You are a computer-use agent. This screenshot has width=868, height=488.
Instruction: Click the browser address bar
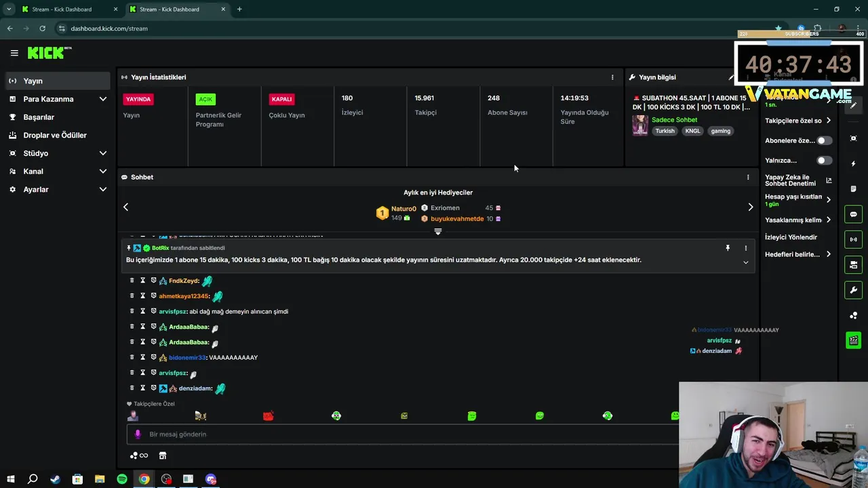pos(407,28)
